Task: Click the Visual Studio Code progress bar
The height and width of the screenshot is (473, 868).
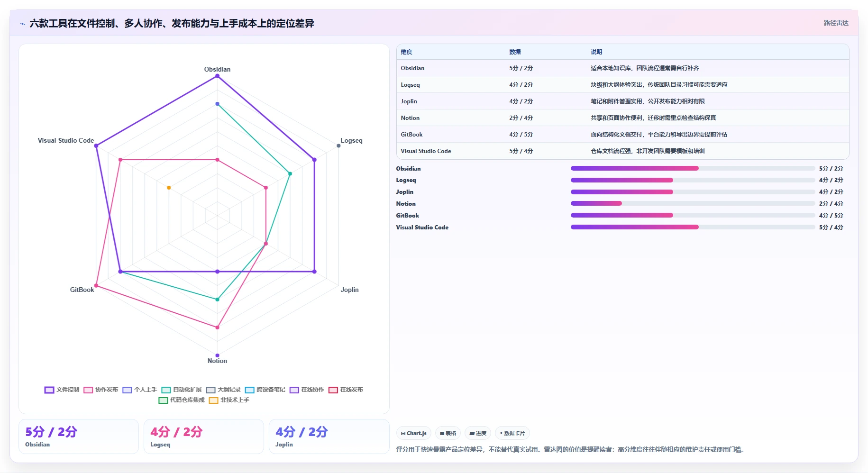Action: [x=693, y=227]
